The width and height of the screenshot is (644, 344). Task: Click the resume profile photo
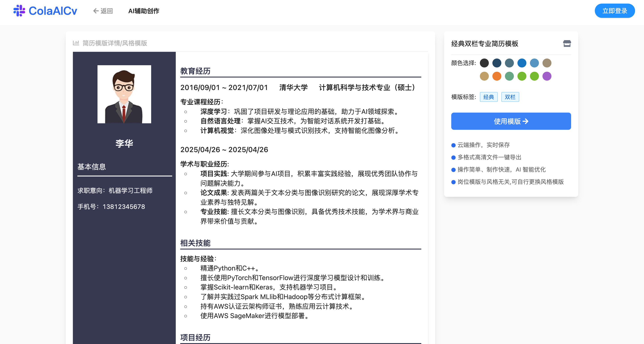coord(124,94)
